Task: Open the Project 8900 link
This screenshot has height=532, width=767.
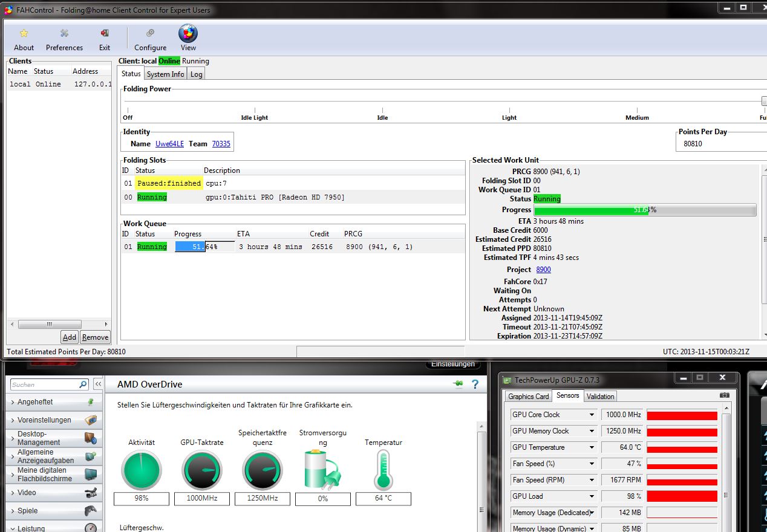Action: pos(543,270)
